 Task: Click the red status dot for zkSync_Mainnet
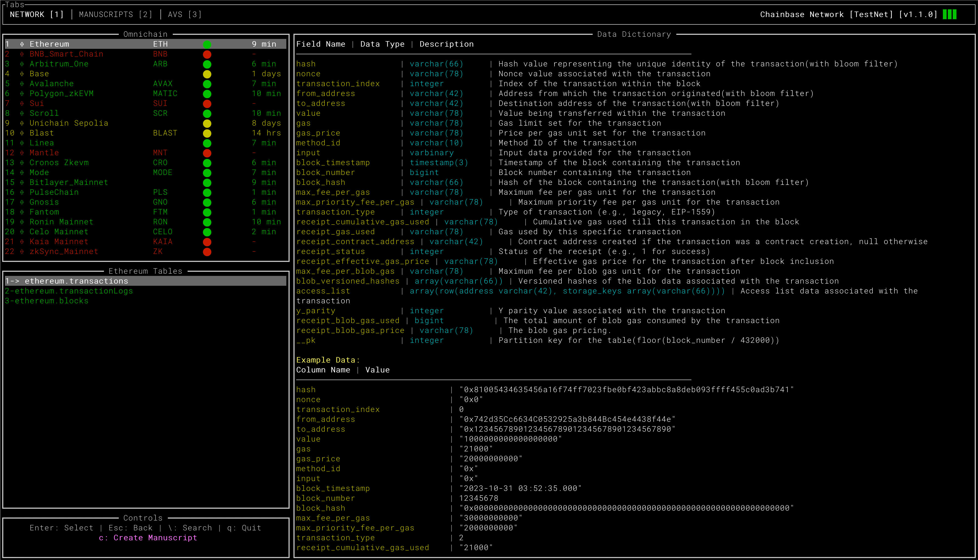207,251
